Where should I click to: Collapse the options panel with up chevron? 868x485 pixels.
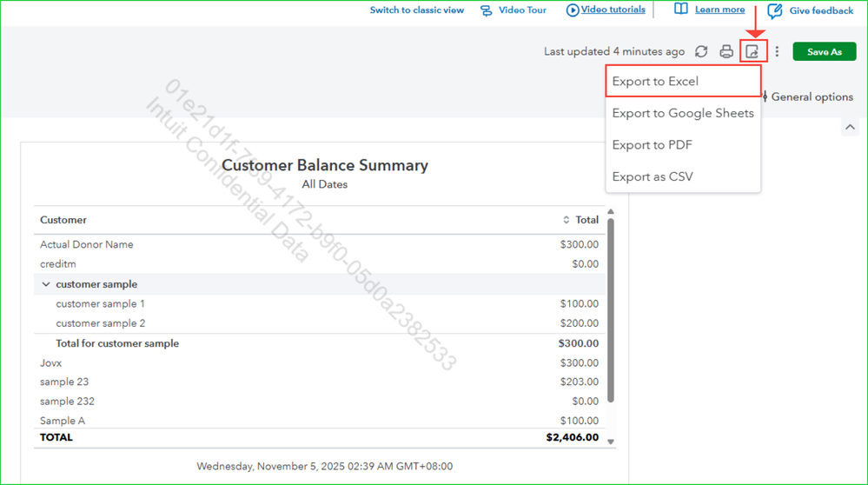point(850,128)
